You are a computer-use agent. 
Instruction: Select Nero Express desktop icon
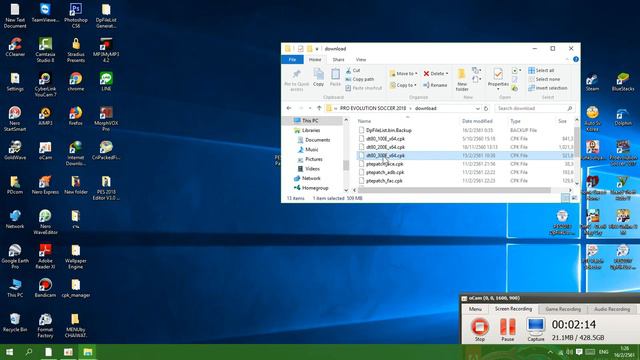click(45, 184)
